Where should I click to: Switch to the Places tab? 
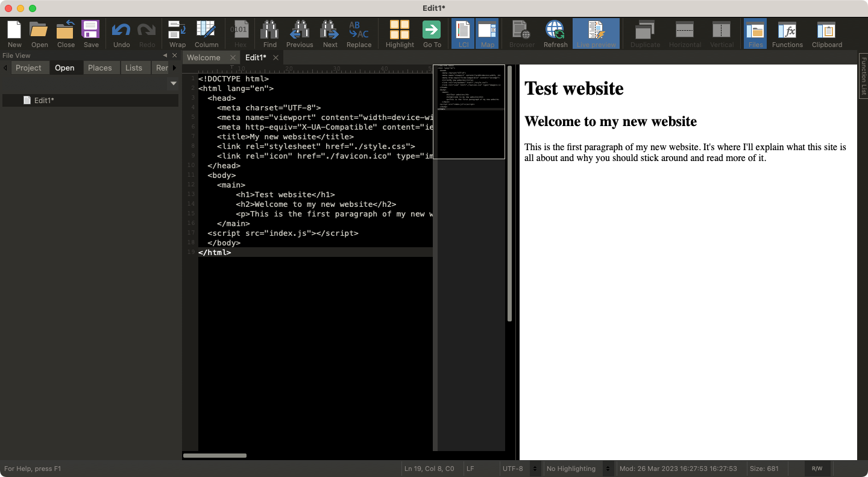[x=100, y=68]
